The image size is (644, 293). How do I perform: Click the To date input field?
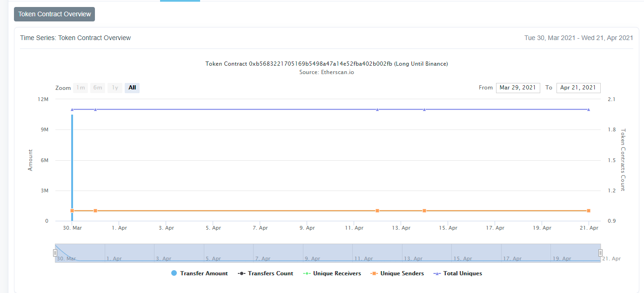click(578, 88)
